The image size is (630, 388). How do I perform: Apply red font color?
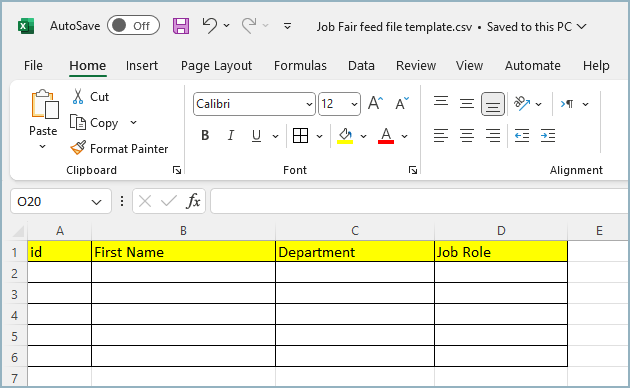point(386,136)
